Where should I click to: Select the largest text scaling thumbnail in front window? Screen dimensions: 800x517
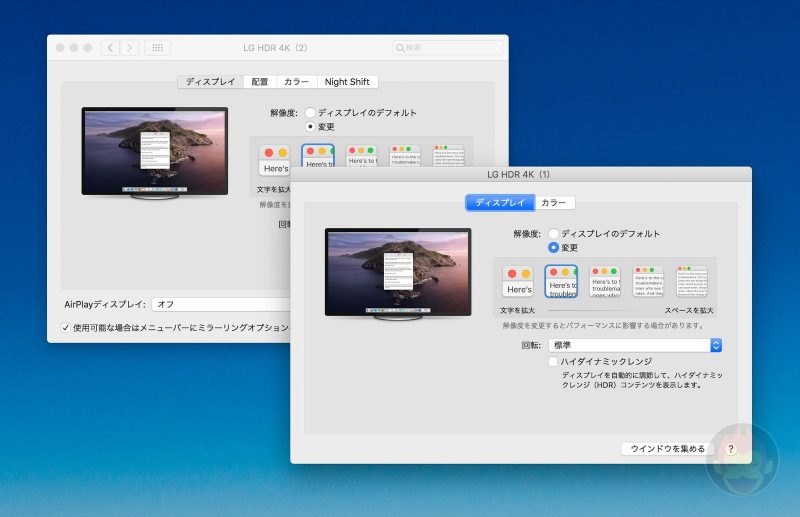click(519, 282)
